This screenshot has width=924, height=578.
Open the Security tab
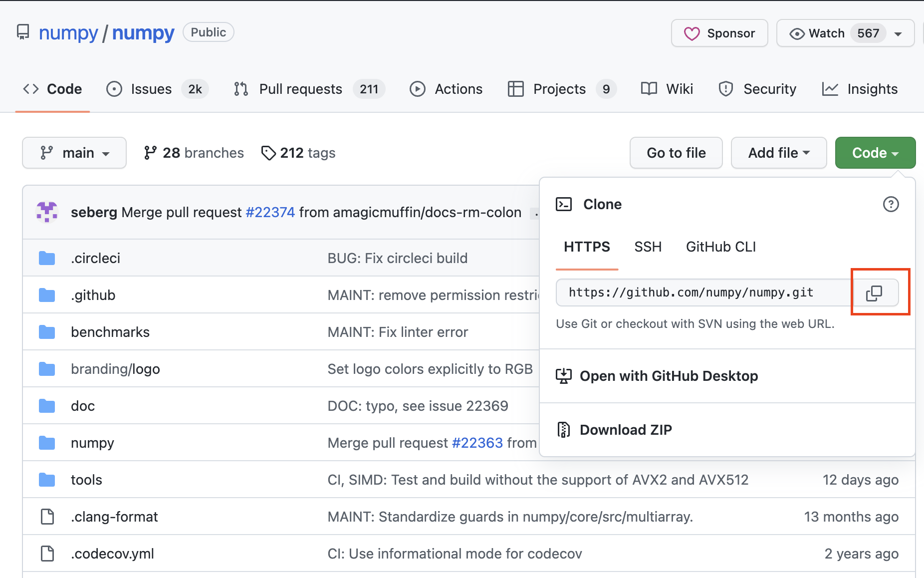[x=757, y=89]
